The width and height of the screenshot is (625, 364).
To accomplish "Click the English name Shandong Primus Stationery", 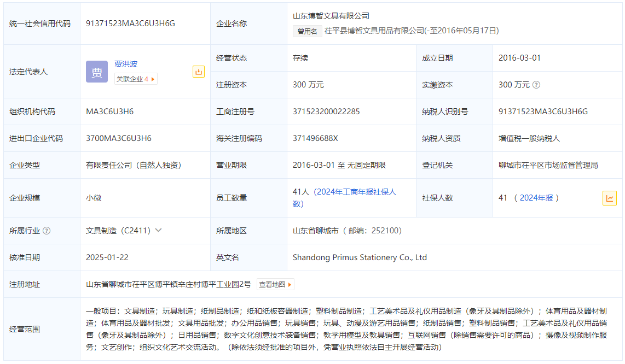I will click(360, 257).
